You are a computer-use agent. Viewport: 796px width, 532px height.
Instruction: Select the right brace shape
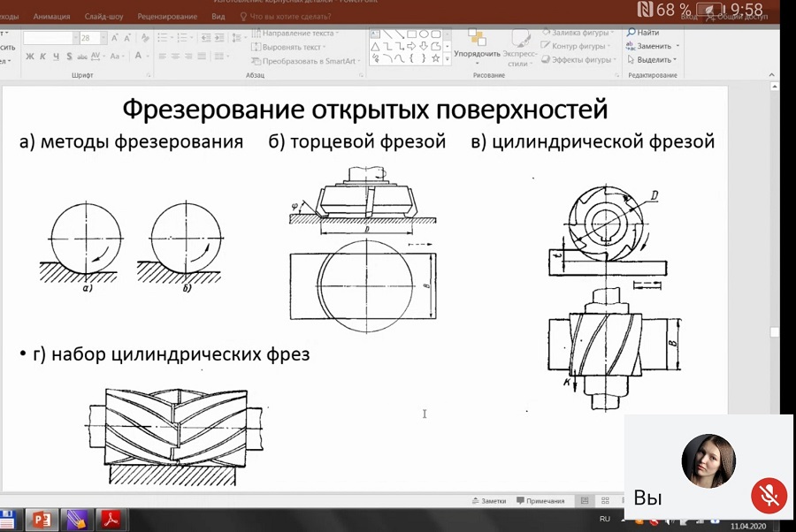424,59
